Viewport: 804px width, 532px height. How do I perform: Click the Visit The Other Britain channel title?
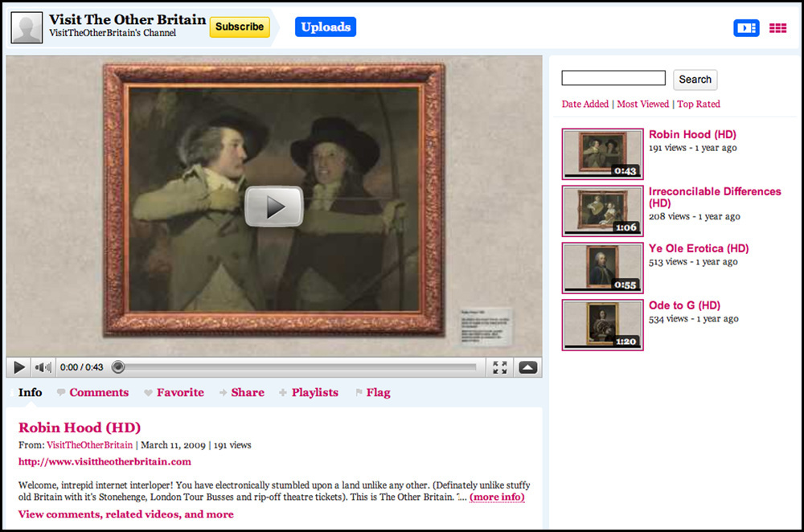[127, 19]
